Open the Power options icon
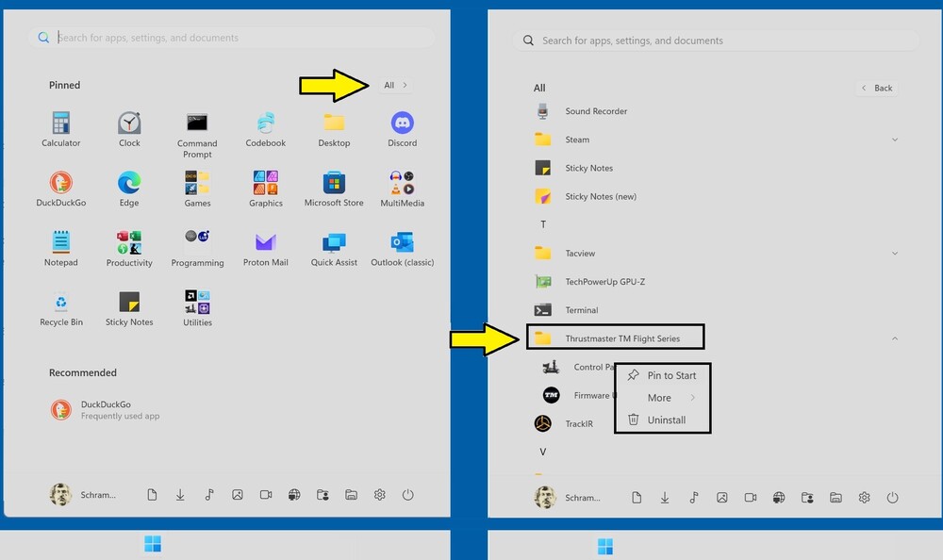The height and width of the screenshot is (560, 943). coord(406,494)
